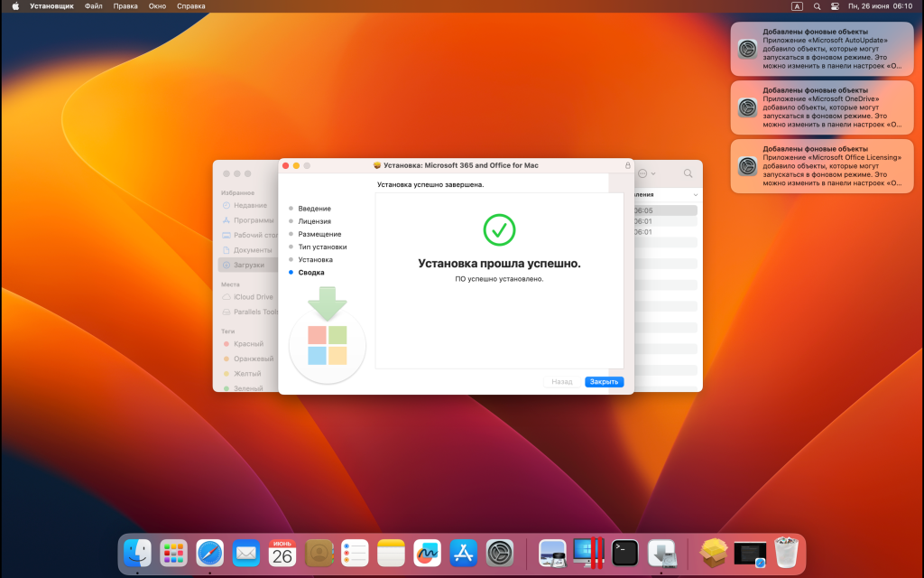This screenshot has width=924, height=578.
Task: Click the lock icon in installer title bar
Action: click(x=628, y=165)
